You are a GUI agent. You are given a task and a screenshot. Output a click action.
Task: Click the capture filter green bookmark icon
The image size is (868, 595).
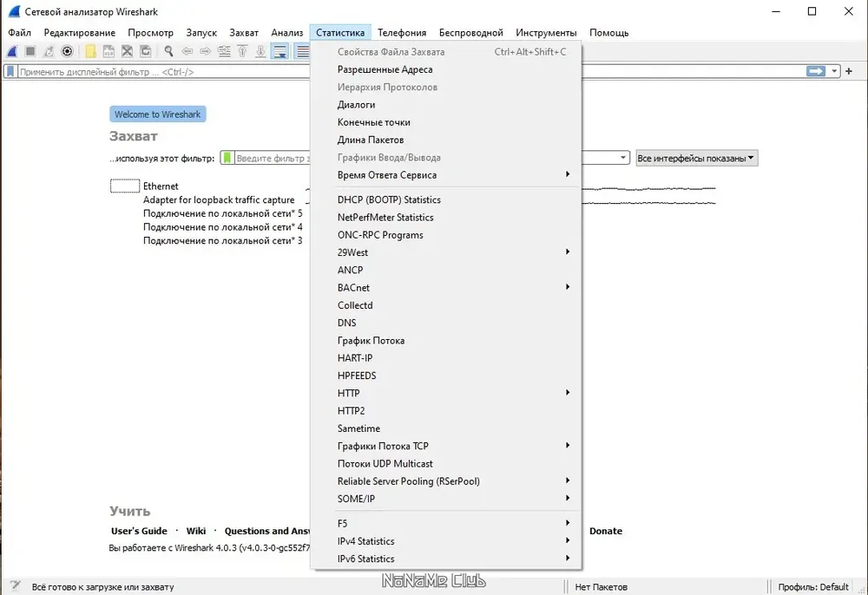(x=227, y=158)
